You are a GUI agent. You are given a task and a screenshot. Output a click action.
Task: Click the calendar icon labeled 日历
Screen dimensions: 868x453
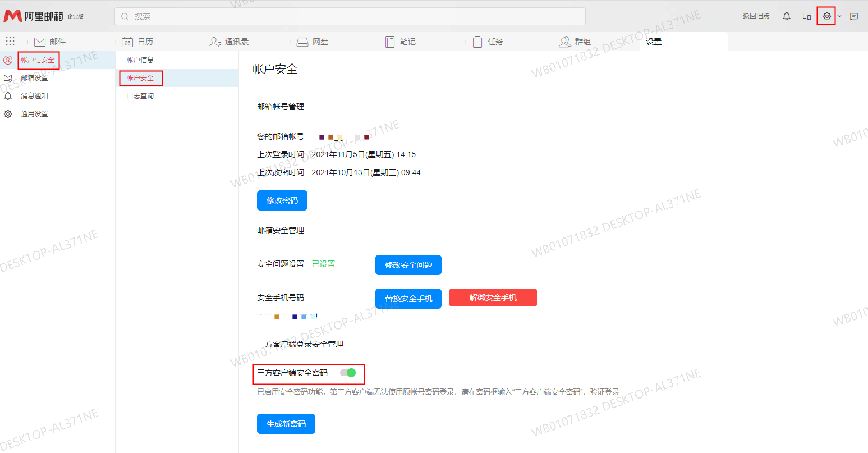(x=127, y=42)
